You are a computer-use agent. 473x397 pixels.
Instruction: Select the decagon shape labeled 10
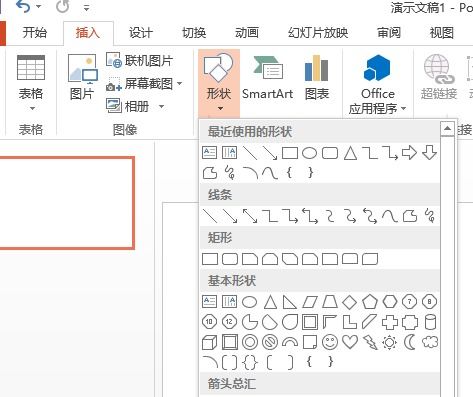pyautogui.click(x=209, y=322)
